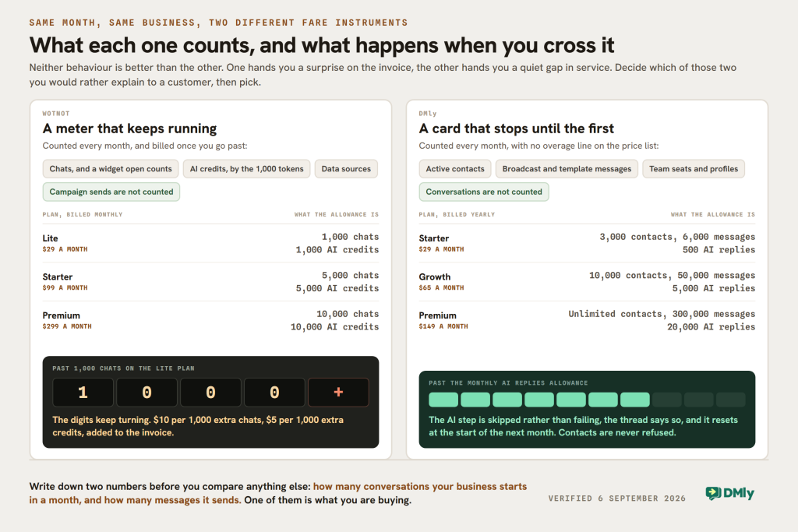Screen dimensions: 798x532
Task: Click the DMly Premium plan name
Action: click(438, 315)
